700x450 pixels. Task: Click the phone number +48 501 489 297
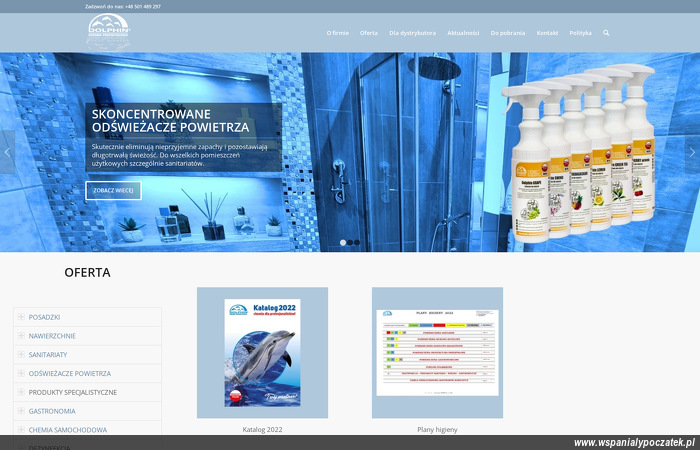pyautogui.click(x=143, y=7)
